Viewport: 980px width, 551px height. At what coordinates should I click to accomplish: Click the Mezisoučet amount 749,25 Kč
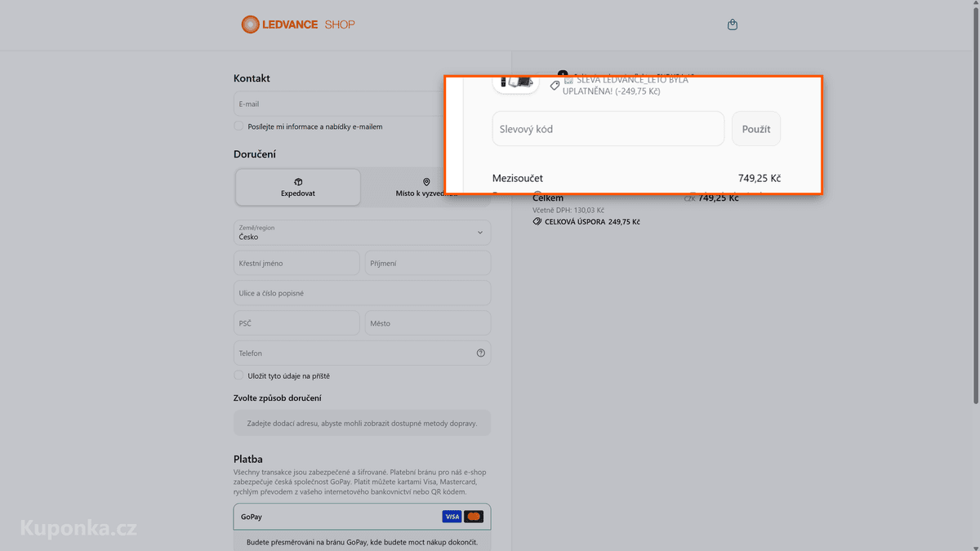click(x=759, y=178)
